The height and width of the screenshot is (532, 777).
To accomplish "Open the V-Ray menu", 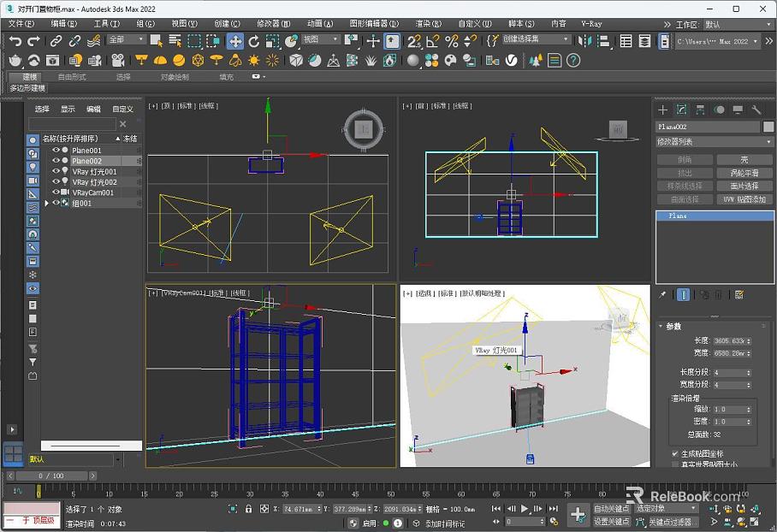I will tap(591, 23).
